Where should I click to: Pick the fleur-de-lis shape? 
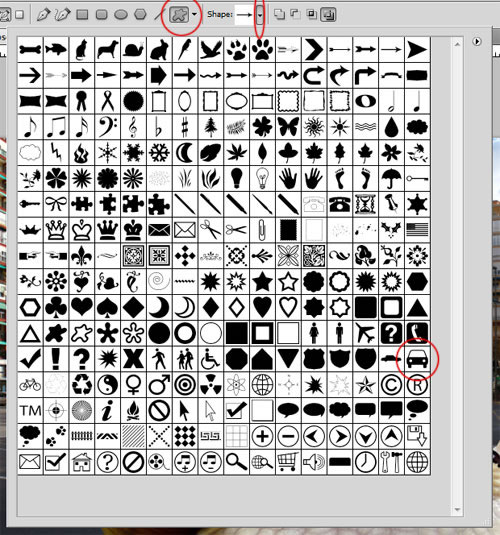point(82,256)
